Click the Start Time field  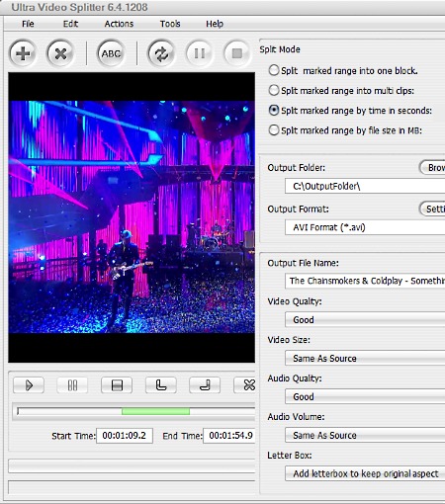click(x=125, y=436)
